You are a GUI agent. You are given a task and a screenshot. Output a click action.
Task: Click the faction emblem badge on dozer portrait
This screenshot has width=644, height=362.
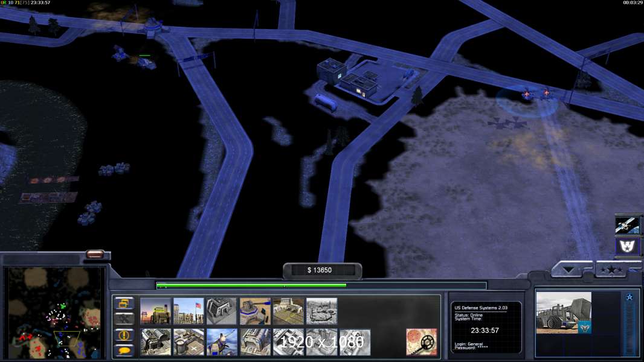pos(584,328)
